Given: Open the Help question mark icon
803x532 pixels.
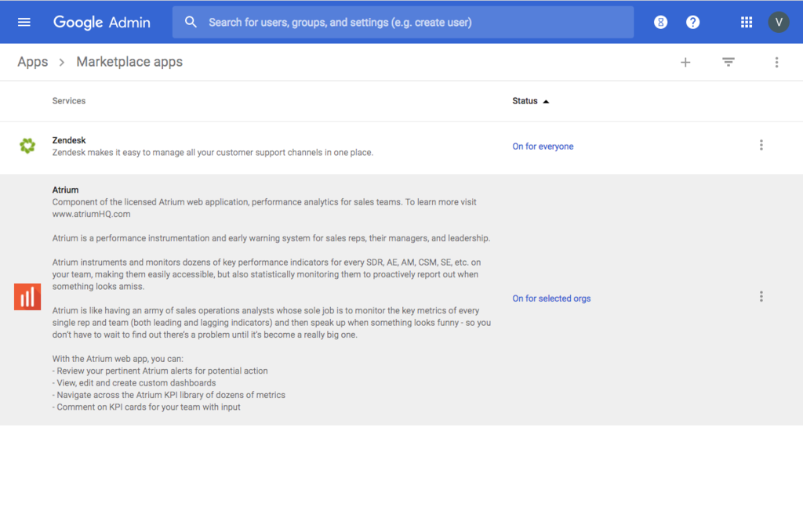Looking at the screenshot, I should tap(692, 22).
